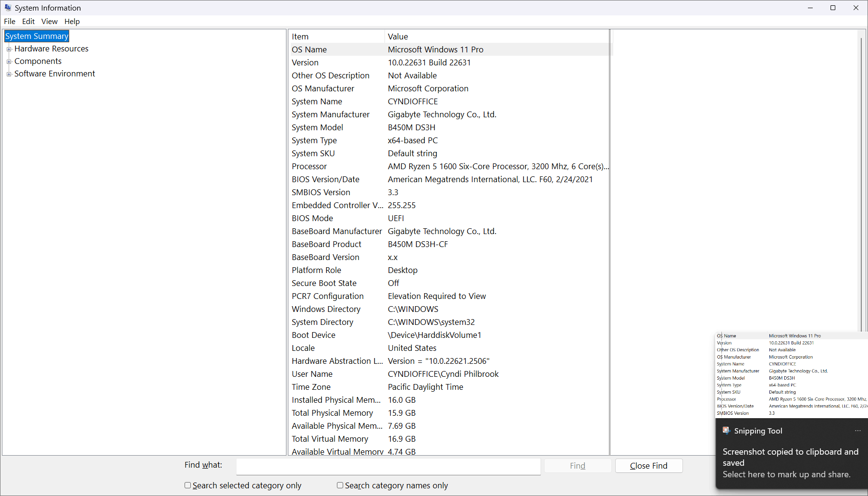This screenshot has width=868, height=496.
Task: Enable Search selected category only checkbox
Action: point(188,485)
